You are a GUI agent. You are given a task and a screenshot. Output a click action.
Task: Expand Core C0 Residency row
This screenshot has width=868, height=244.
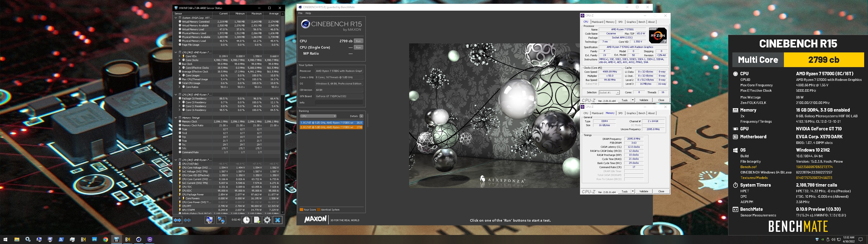pyautogui.click(x=180, y=102)
